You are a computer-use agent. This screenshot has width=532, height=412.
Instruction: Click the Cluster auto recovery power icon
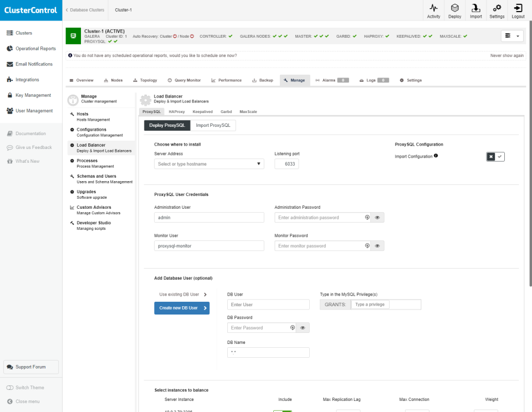click(175, 37)
